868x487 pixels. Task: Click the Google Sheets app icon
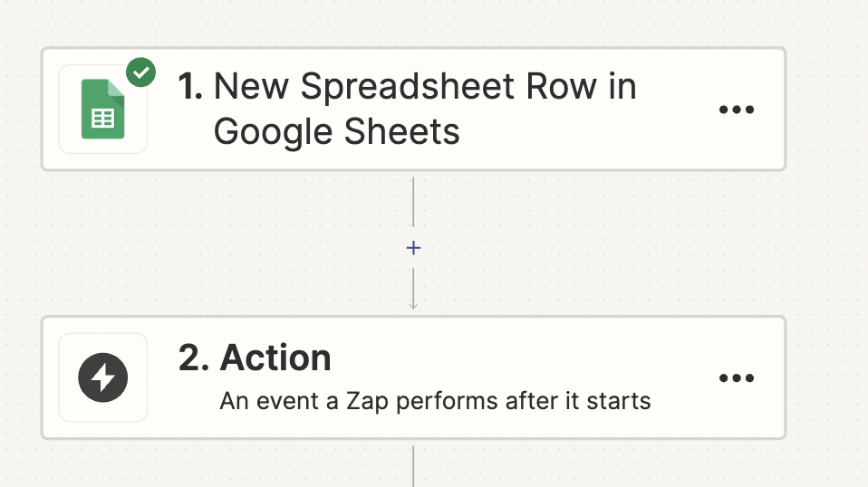(103, 109)
